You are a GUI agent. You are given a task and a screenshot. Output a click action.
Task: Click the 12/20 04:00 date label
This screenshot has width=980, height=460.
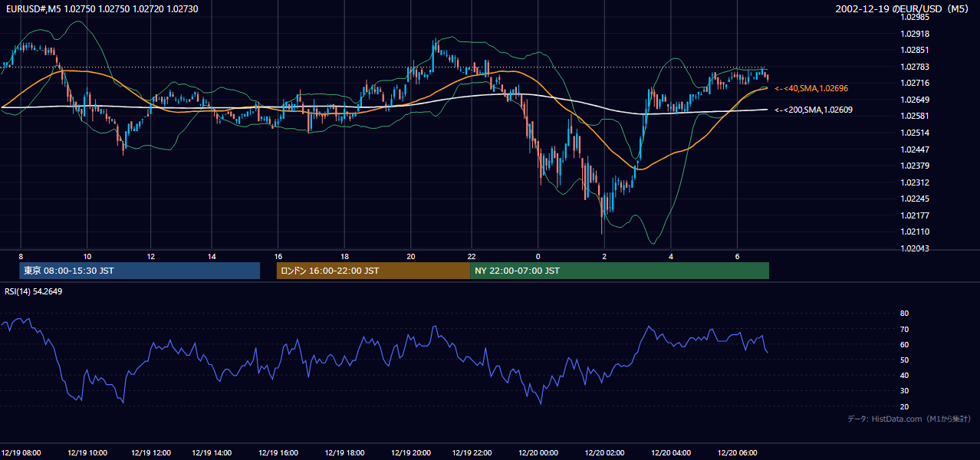671,453
